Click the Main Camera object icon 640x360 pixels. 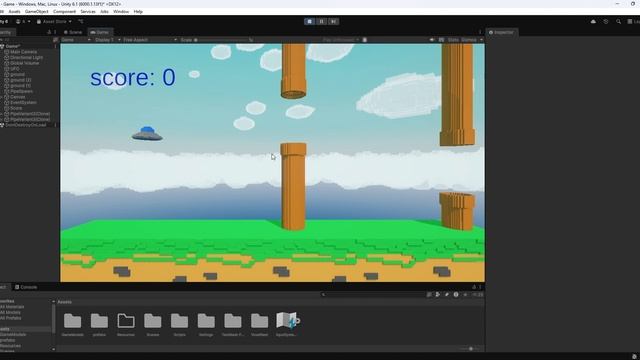(7, 52)
